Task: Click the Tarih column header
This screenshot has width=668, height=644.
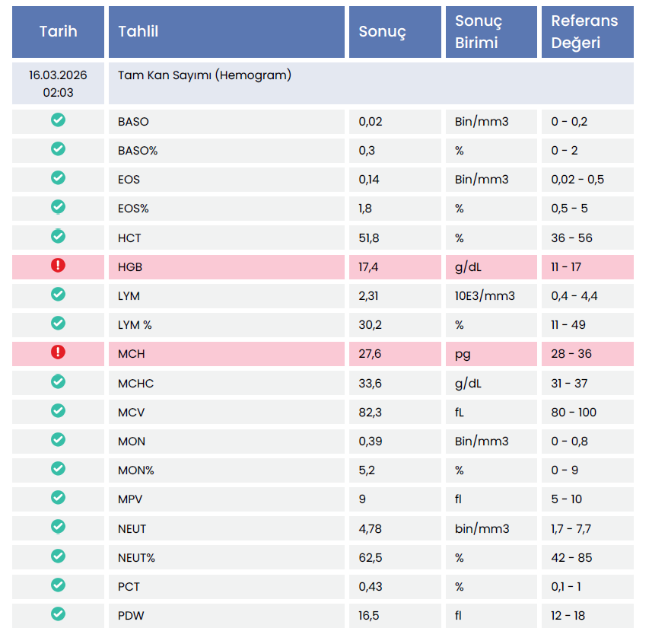Action: click(x=59, y=32)
